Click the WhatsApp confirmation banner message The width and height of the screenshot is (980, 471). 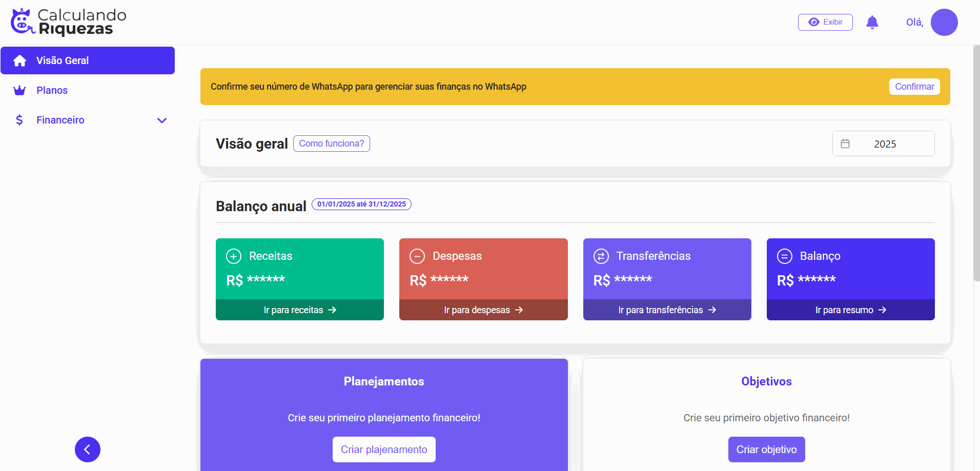(369, 87)
